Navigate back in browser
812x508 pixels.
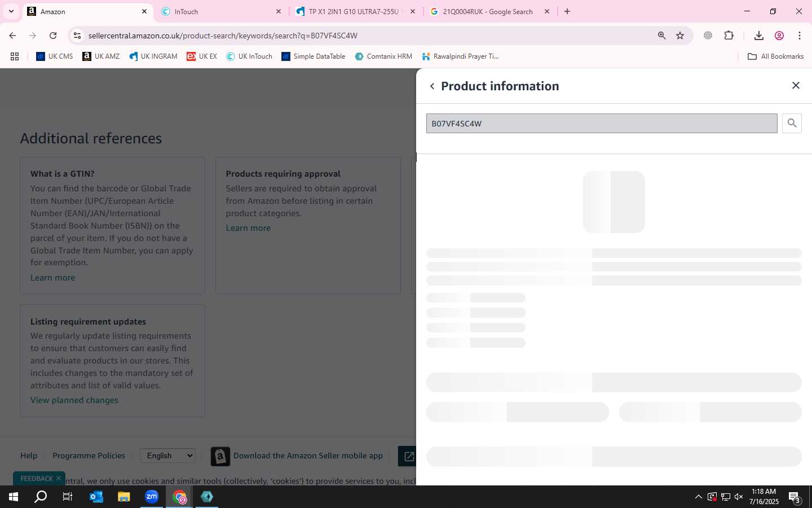12,36
